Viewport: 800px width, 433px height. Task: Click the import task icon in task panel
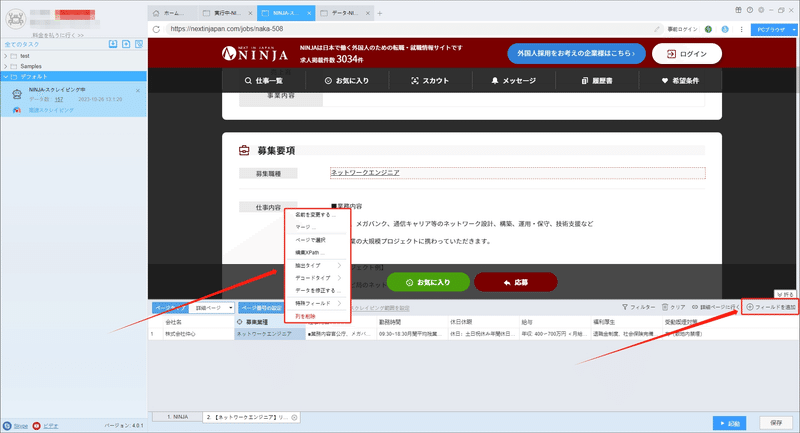click(113, 44)
